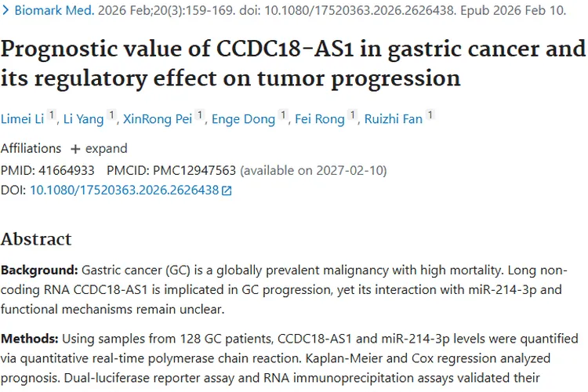Viewport: 588px width, 392px height.
Task: Select author Li Yang
Action: (84, 118)
